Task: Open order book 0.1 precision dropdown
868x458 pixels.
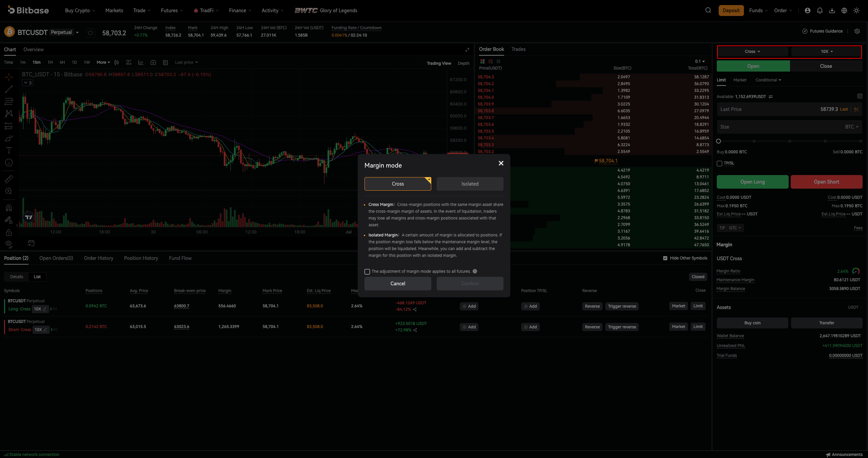Action: 700,61
